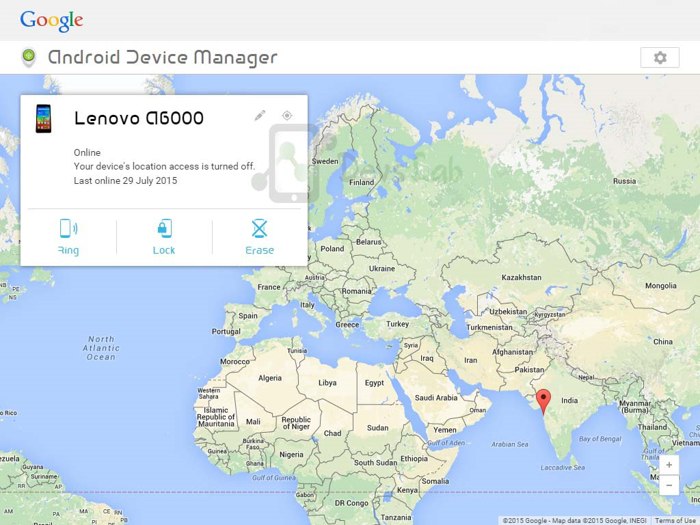Click the Google logo

tap(51, 21)
